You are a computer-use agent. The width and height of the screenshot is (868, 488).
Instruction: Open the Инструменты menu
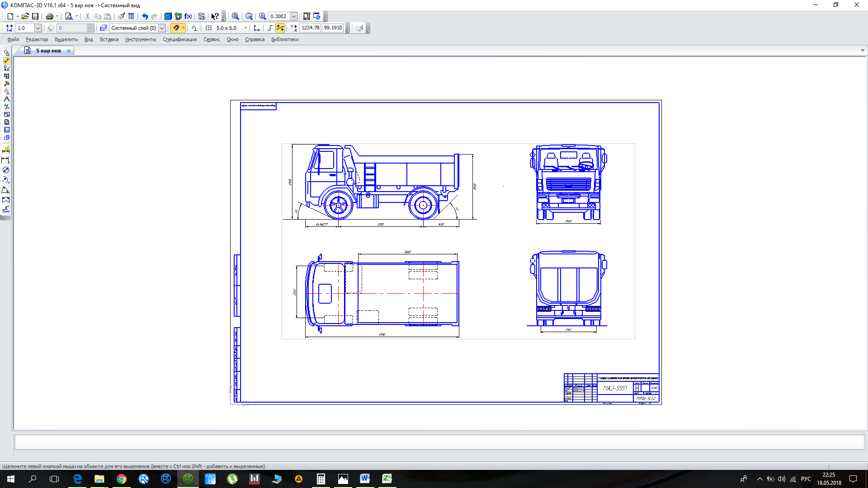[141, 40]
